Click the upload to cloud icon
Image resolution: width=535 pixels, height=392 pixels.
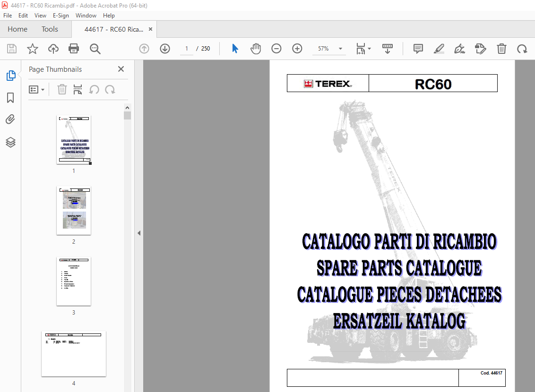(x=53, y=49)
